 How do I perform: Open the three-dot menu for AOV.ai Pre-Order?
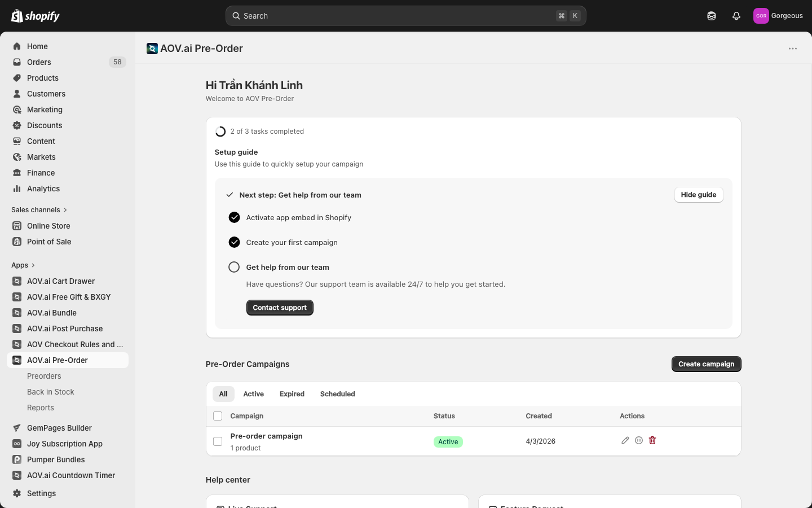[793, 49]
